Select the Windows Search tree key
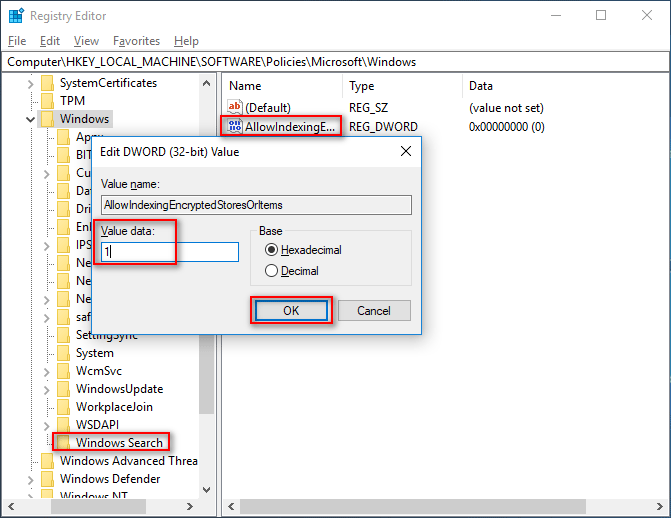 click(119, 443)
